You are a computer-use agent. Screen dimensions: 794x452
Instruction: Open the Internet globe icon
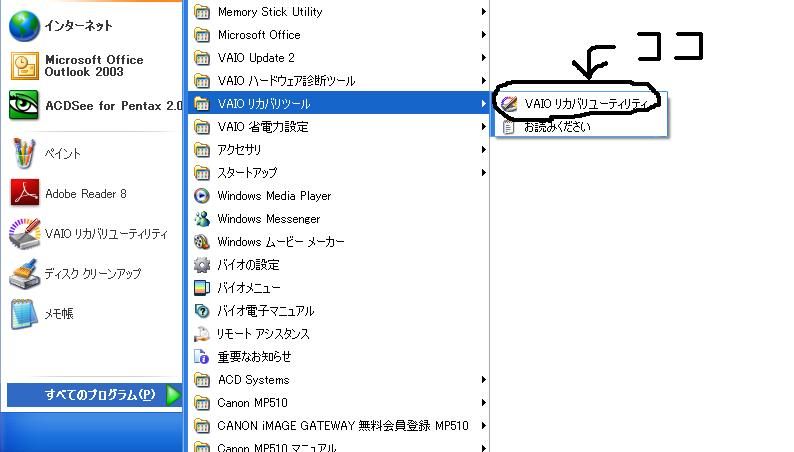24,26
